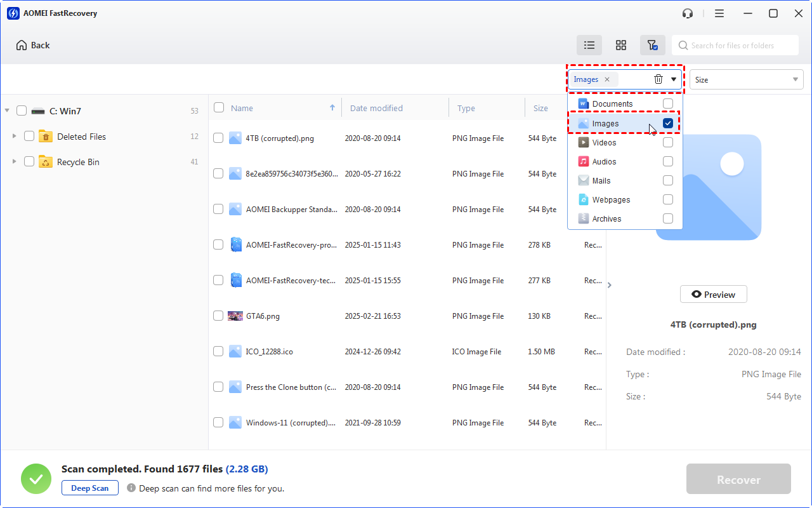The width and height of the screenshot is (812, 508).
Task: Sort by Date modified column
Action: click(x=376, y=108)
